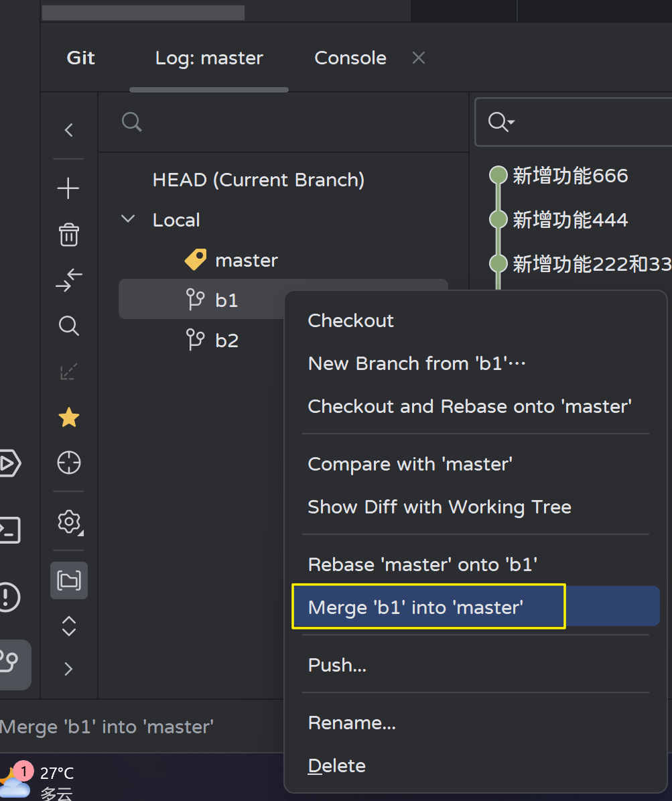
Task: Click the expand all up-down chevrons icon
Action: [x=68, y=626]
